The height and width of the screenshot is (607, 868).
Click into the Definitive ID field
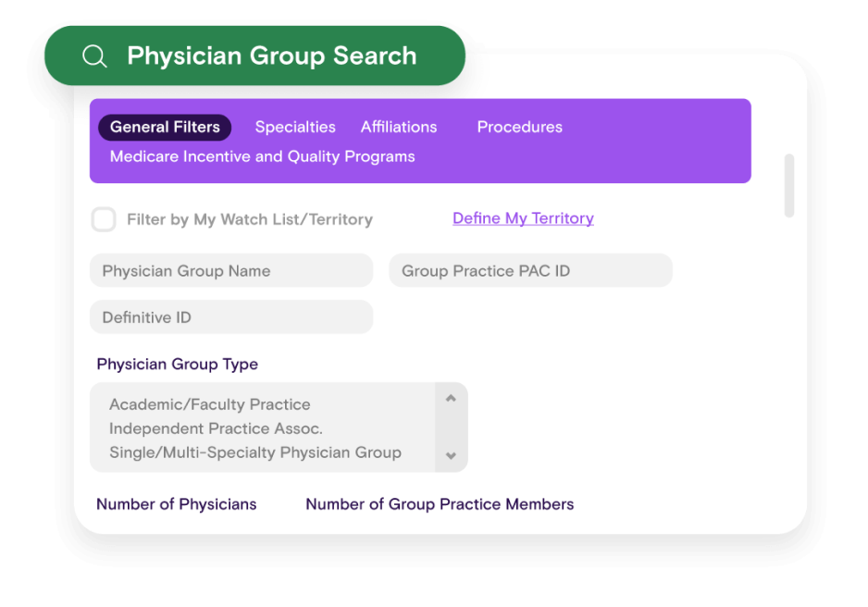click(x=231, y=317)
